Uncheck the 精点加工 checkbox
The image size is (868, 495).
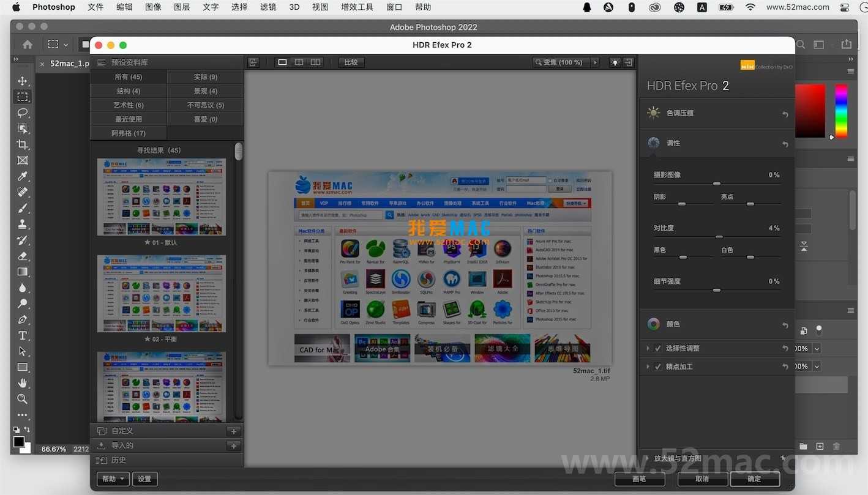(658, 367)
